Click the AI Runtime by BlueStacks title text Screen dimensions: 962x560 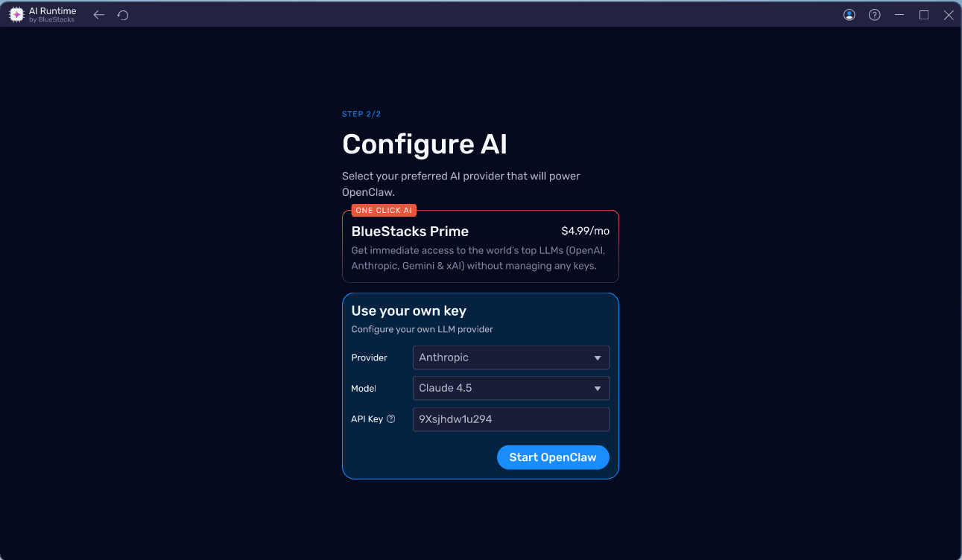point(52,15)
